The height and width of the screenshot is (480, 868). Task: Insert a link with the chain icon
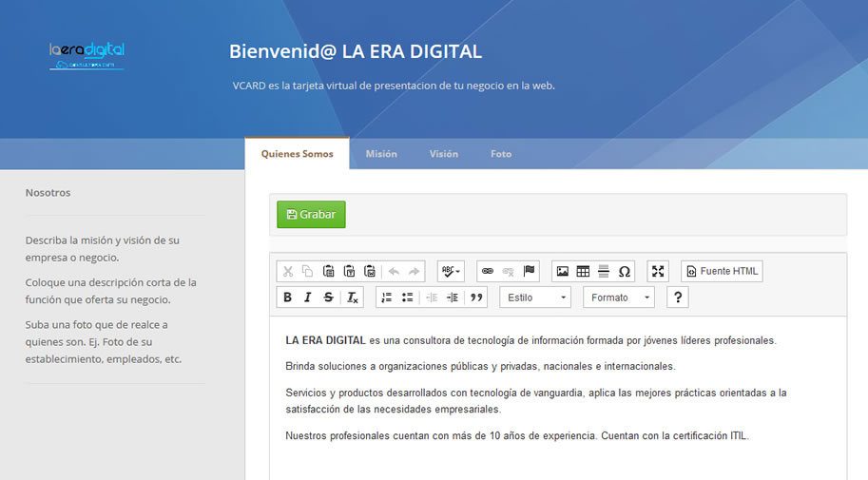(488, 271)
